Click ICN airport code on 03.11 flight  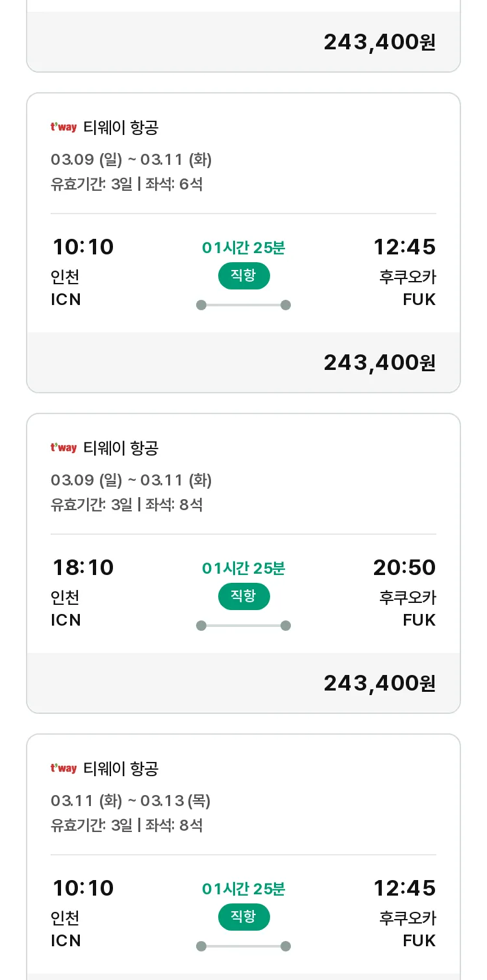pyautogui.click(x=66, y=940)
